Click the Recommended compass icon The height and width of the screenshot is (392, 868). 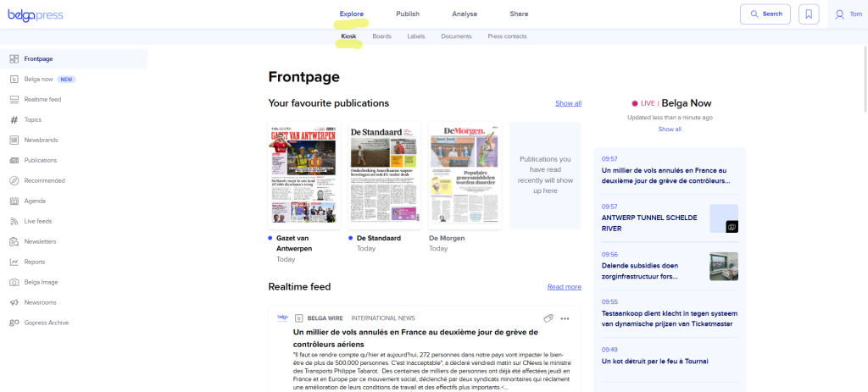(x=14, y=181)
